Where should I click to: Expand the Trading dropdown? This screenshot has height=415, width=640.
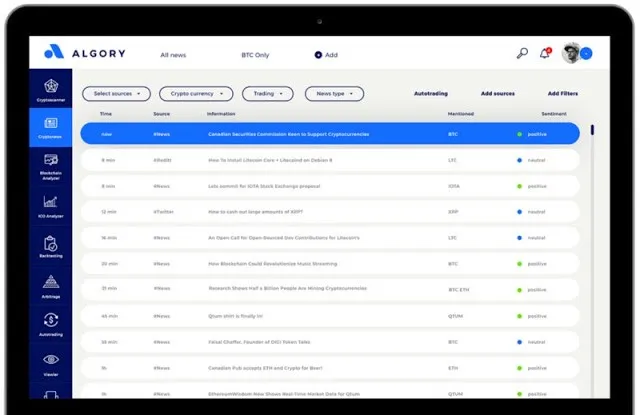pos(268,94)
